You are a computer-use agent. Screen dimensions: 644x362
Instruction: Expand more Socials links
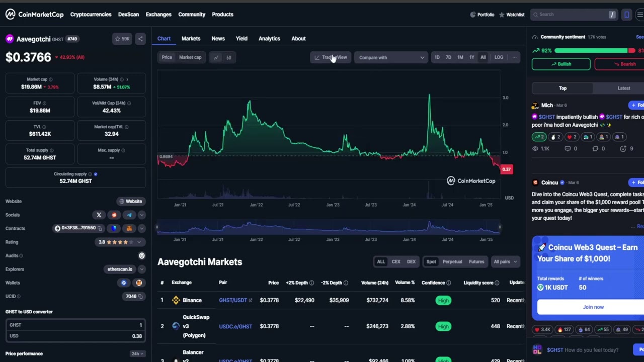pyautogui.click(x=141, y=215)
